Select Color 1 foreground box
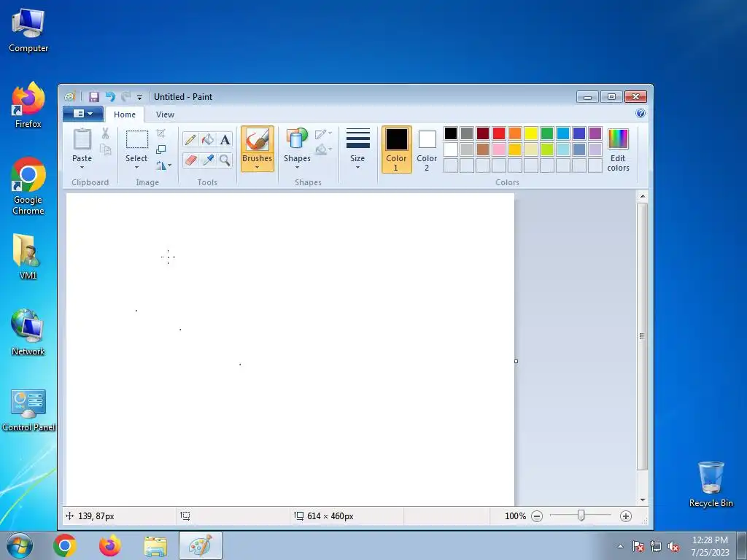Screen dimensions: 747x560 point(396,149)
